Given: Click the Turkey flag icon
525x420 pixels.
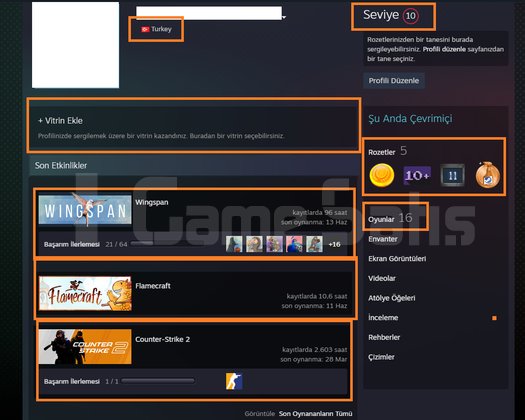Looking at the screenshot, I should pyautogui.click(x=145, y=29).
